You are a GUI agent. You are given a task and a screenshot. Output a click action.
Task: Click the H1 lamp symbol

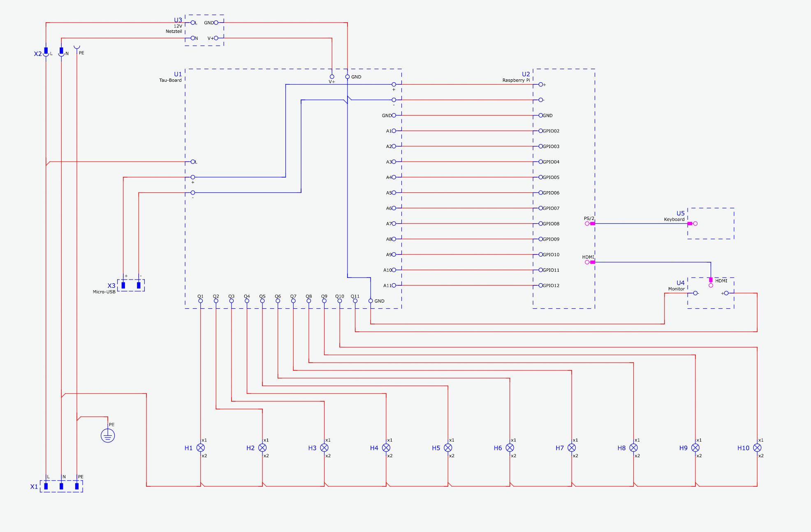[201, 448]
